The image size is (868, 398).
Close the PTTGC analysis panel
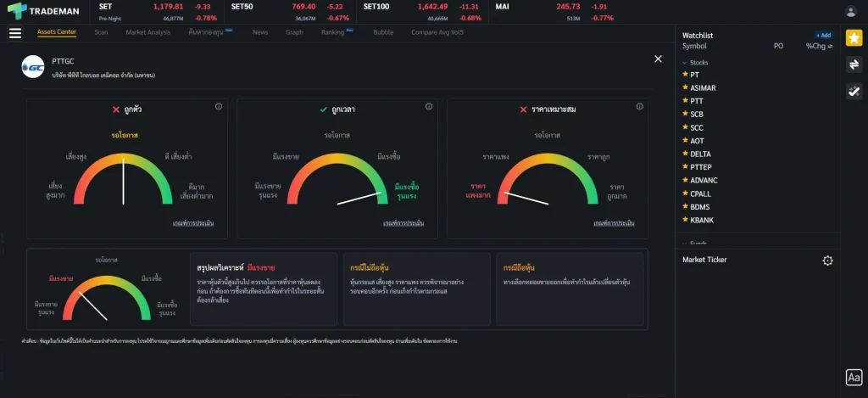(658, 59)
